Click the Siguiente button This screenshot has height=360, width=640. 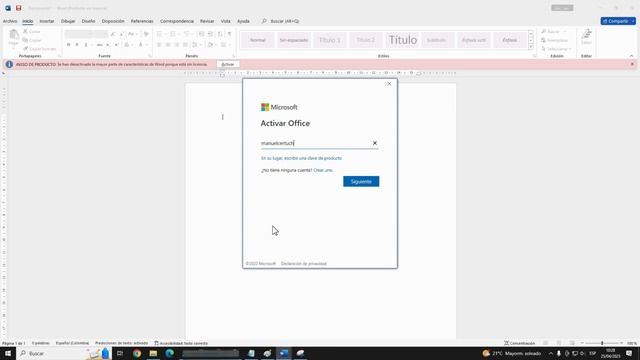click(x=361, y=181)
